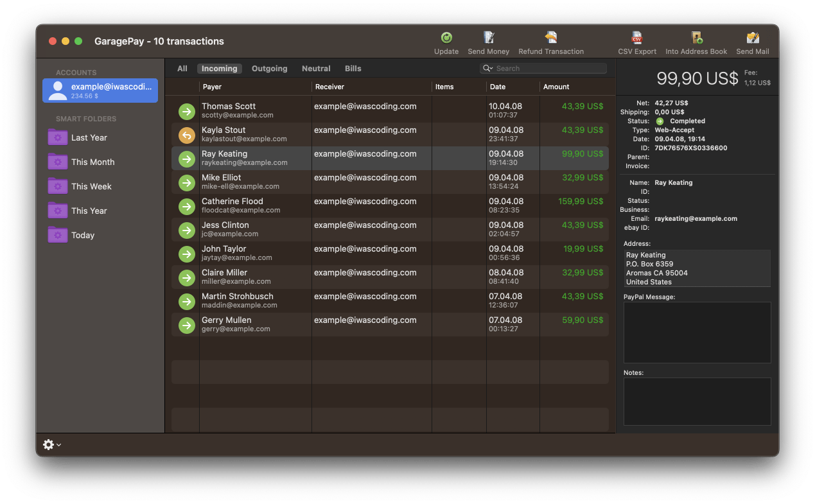The width and height of the screenshot is (815, 504).
Task: Click the fee value 1,12 US$
Action: click(757, 83)
